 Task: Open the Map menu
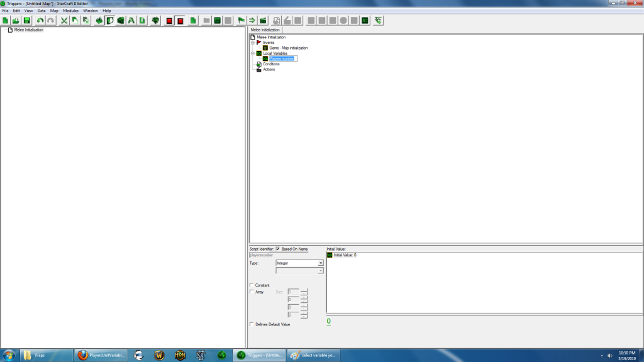point(54,11)
